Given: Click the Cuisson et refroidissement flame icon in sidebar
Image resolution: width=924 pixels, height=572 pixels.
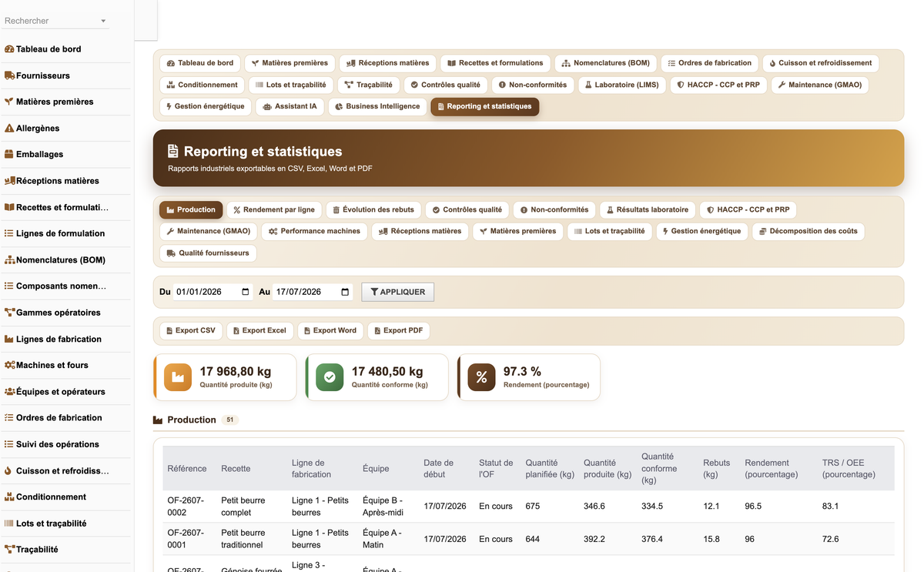Looking at the screenshot, I should (x=8, y=470).
